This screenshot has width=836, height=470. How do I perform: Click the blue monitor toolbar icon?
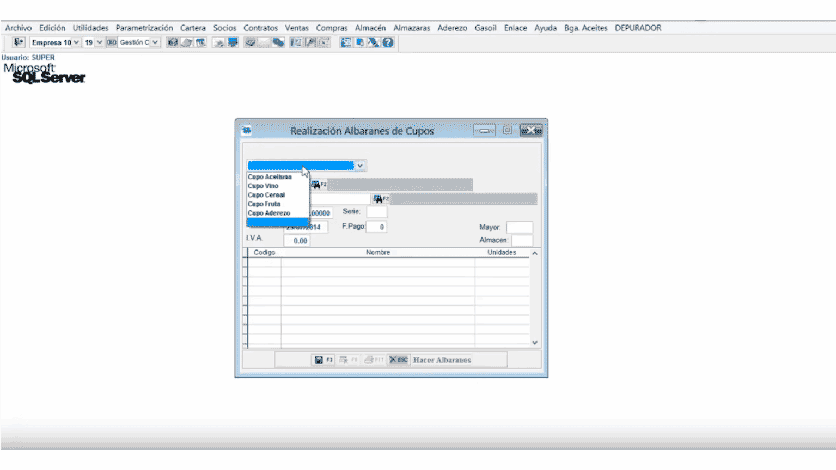point(234,43)
